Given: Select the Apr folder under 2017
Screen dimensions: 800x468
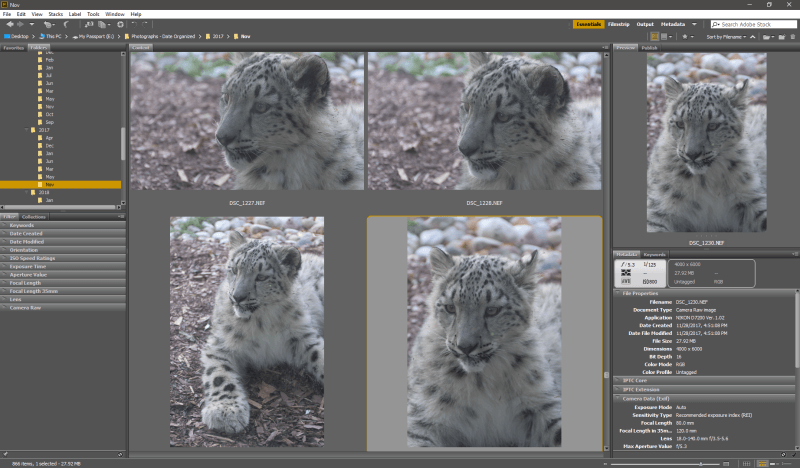Looking at the screenshot, I should pyautogui.click(x=49, y=138).
